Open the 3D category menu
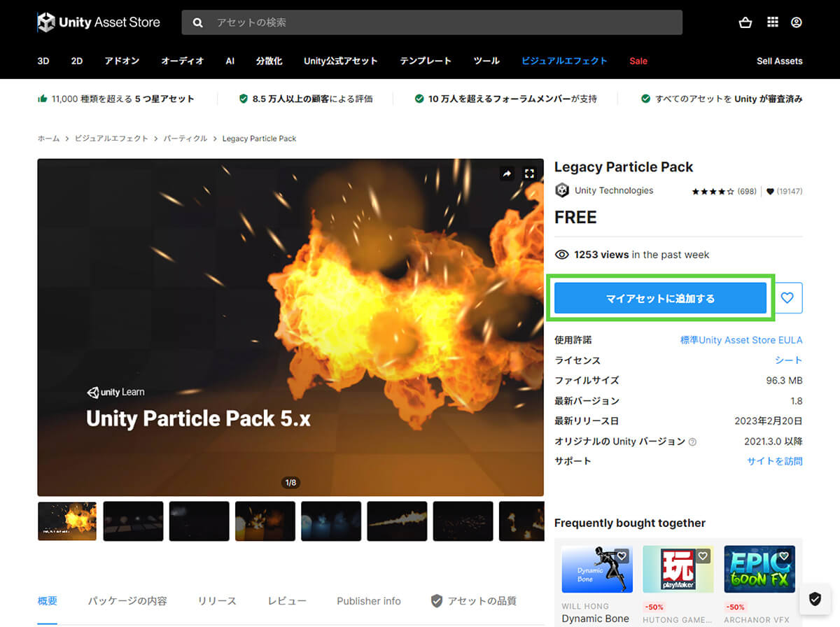This screenshot has height=627, width=840. click(43, 61)
